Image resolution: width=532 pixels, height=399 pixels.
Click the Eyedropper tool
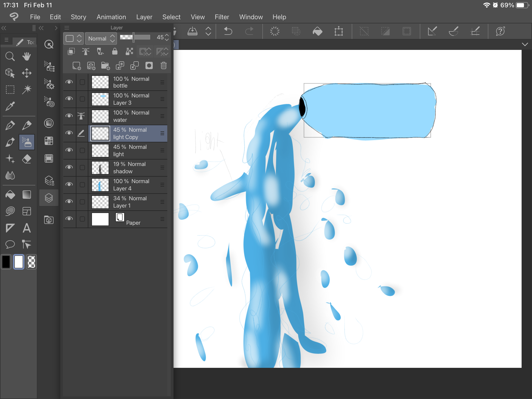pyautogui.click(x=10, y=106)
